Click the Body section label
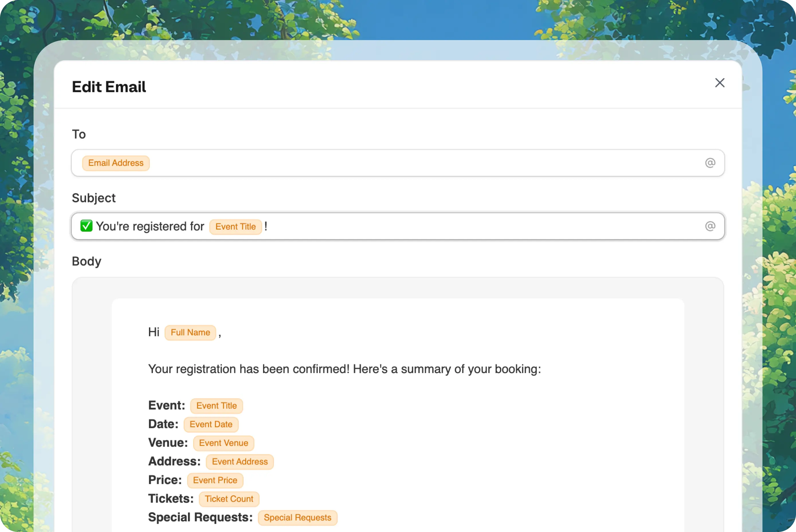 (86, 261)
